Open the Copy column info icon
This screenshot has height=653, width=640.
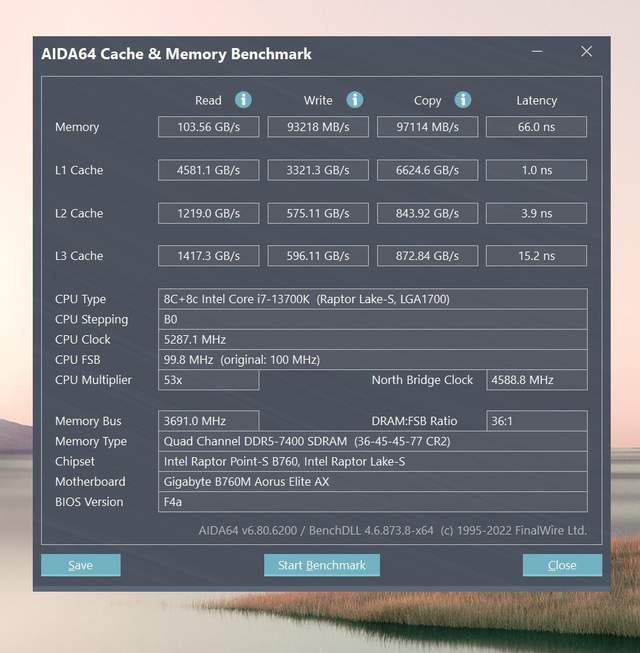(463, 100)
